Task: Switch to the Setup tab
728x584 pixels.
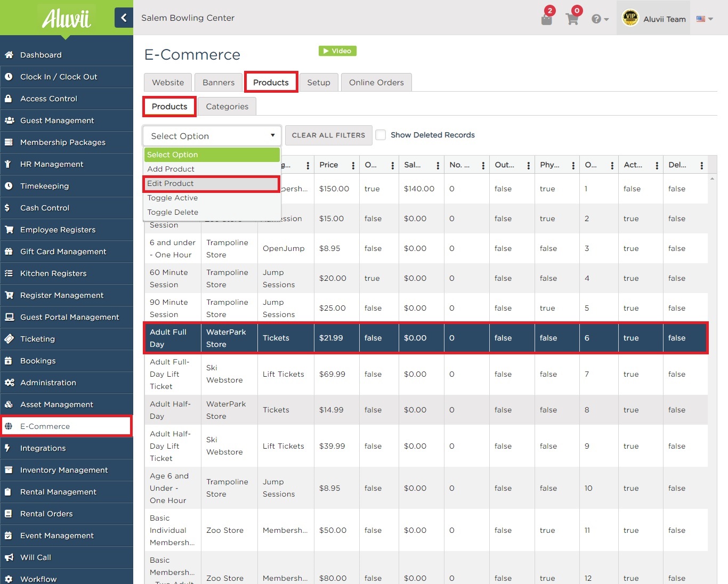Action: (319, 83)
